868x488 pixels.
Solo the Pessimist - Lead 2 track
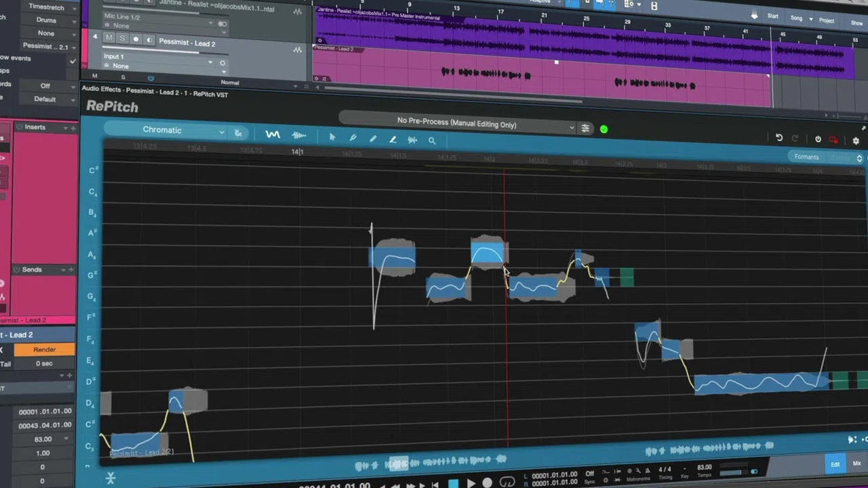pos(123,38)
